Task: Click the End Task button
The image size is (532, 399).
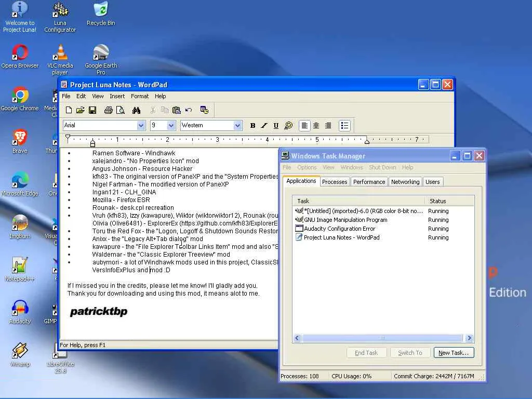Action: (x=366, y=353)
